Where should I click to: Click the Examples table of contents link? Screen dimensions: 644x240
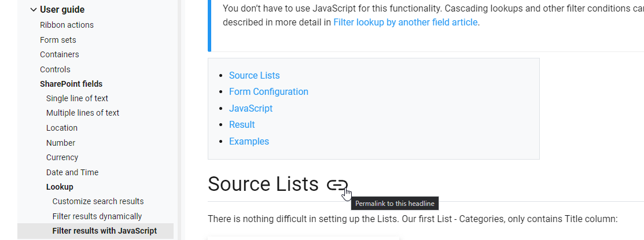coord(249,141)
